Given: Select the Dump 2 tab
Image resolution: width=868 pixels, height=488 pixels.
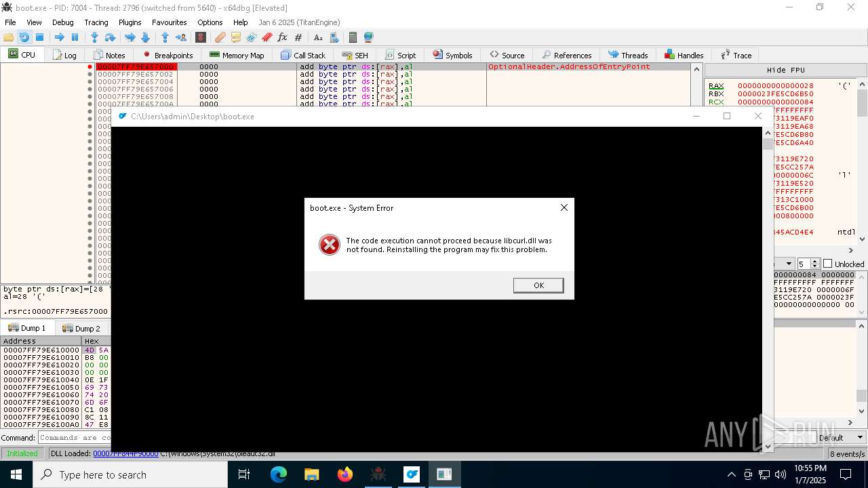Looking at the screenshot, I should 81,328.
